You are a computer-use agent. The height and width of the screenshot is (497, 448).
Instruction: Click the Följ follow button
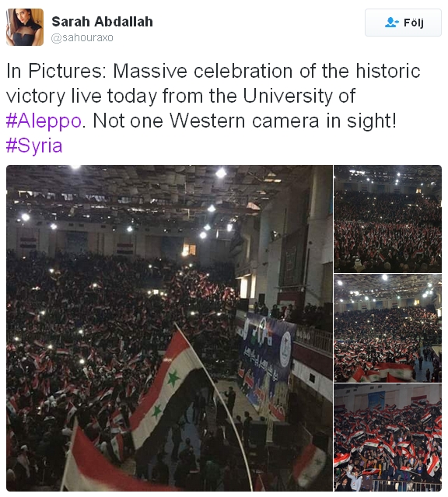[403, 23]
